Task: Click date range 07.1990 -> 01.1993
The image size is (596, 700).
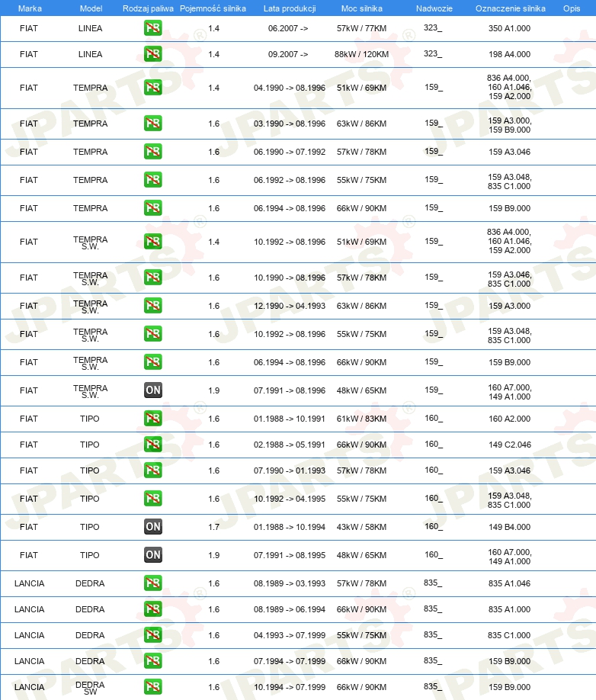Action: (x=290, y=470)
